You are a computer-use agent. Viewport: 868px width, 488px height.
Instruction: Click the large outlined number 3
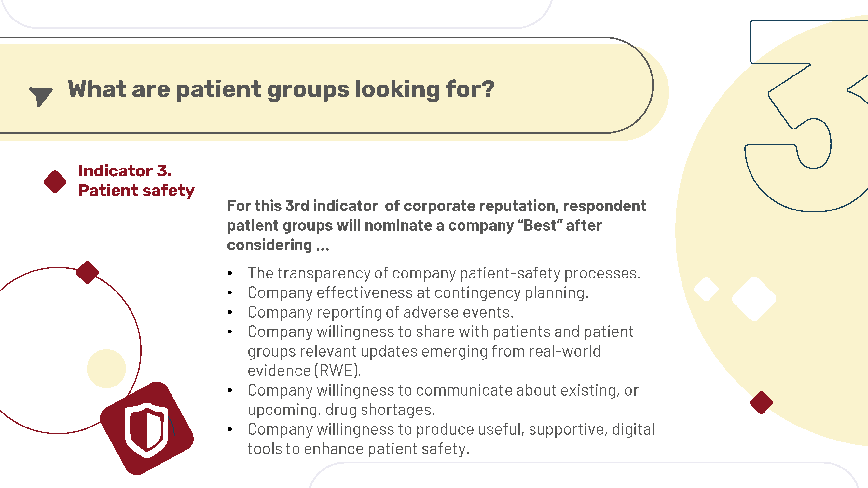806,116
